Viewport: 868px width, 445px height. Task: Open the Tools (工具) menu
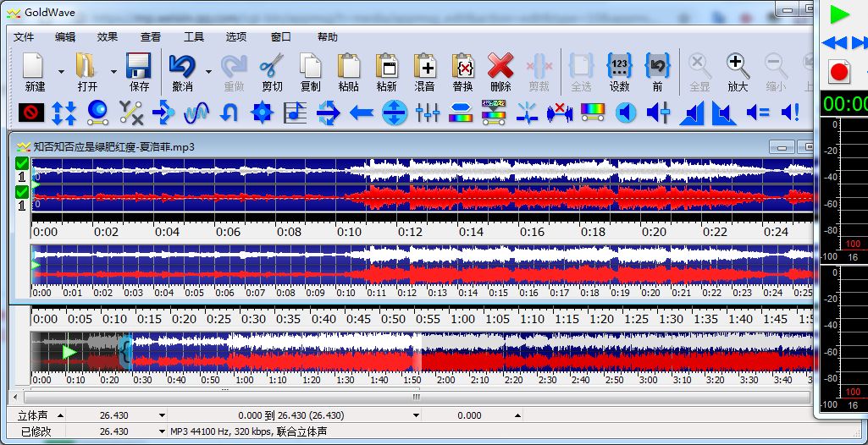pyautogui.click(x=194, y=36)
